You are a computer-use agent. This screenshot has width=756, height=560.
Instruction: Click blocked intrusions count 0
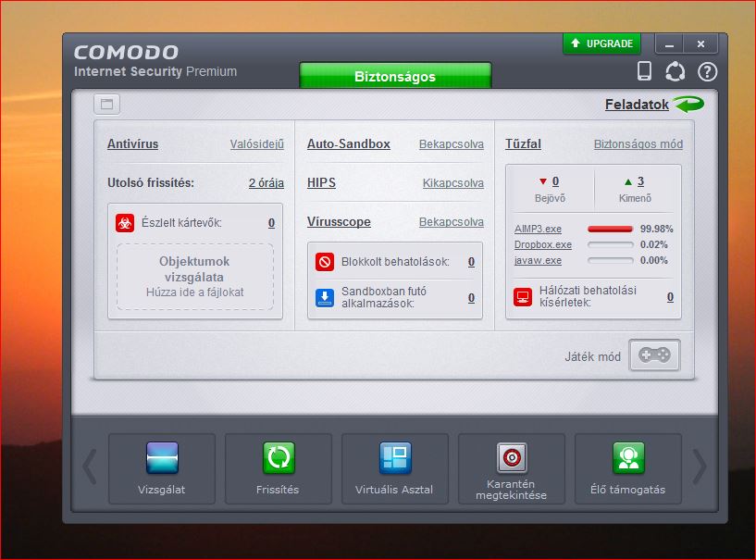click(471, 262)
